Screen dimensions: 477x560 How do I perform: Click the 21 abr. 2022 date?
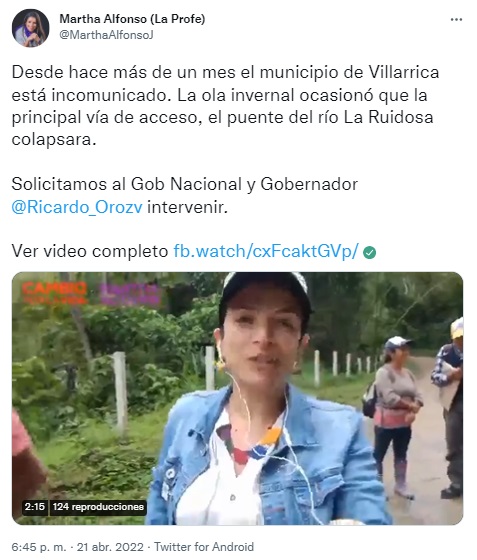point(110,547)
